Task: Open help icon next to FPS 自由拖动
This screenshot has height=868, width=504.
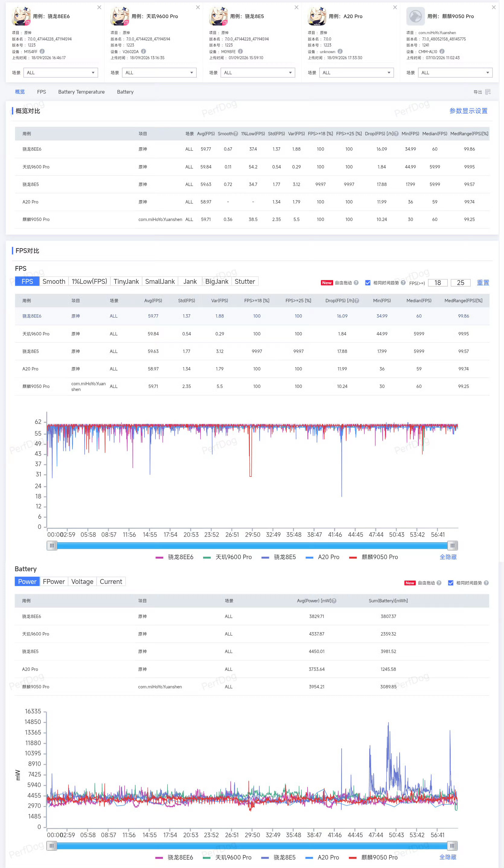Action: coord(356,283)
